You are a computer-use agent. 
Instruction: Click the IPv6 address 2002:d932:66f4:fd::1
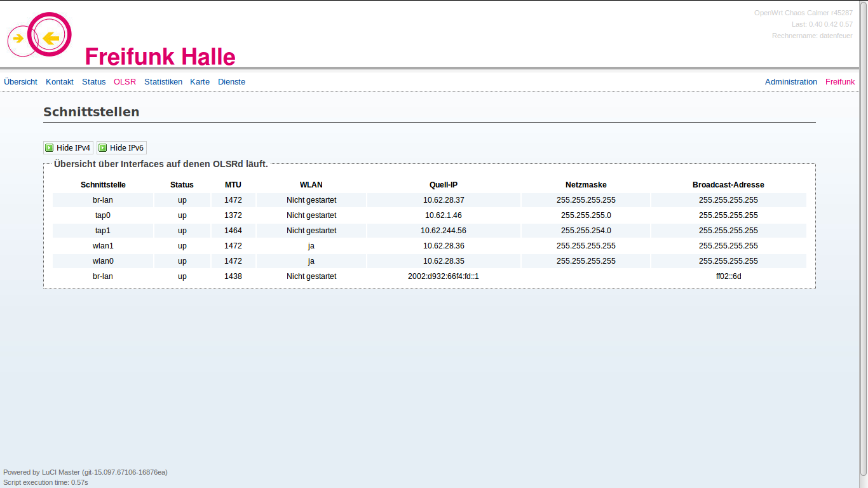tap(443, 276)
